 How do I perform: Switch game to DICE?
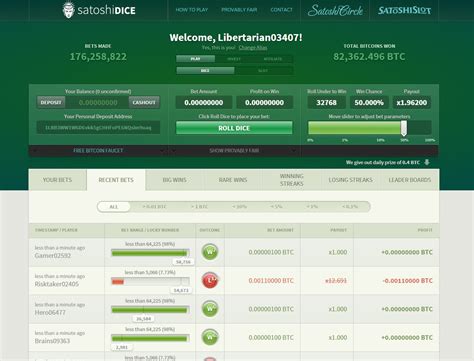205,71
